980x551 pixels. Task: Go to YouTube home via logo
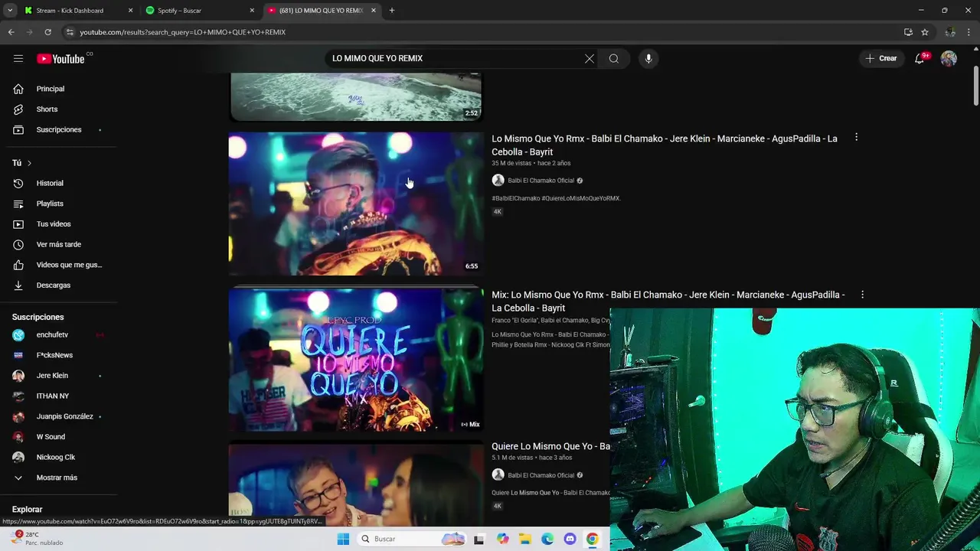tap(60, 59)
